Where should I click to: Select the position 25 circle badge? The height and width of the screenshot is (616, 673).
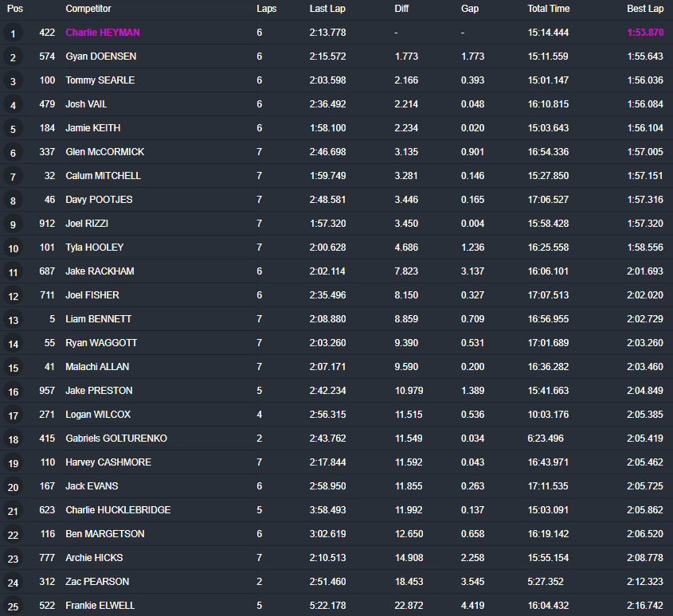coord(13,606)
